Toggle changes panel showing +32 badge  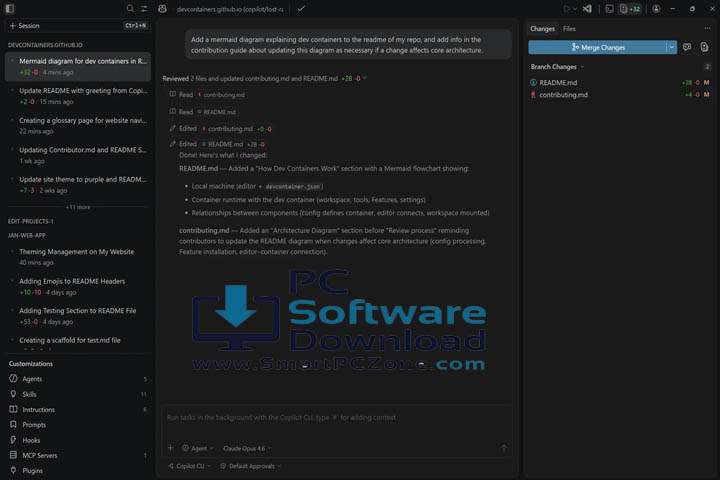(x=630, y=9)
